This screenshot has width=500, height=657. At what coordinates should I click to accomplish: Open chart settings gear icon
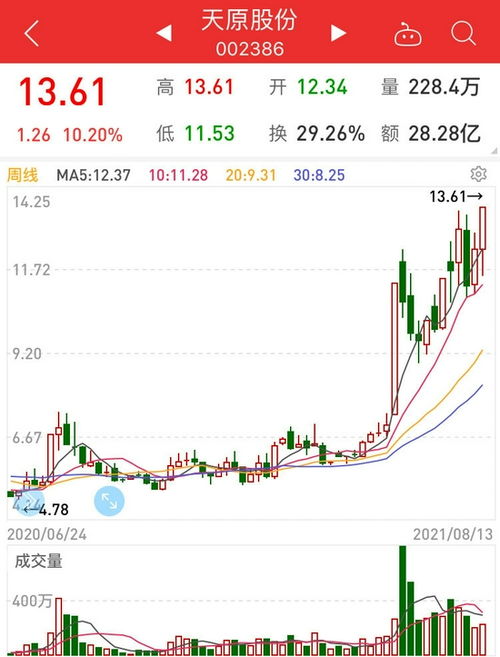pyautogui.click(x=478, y=174)
